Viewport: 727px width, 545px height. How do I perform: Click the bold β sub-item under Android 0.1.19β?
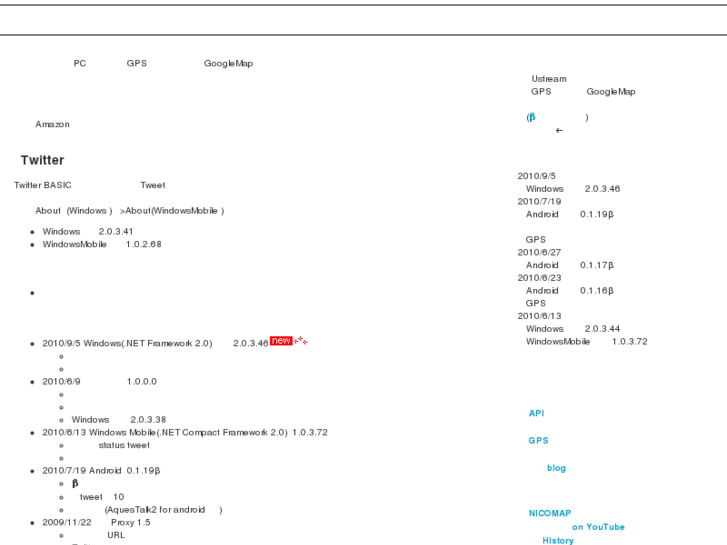click(x=75, y=483)
